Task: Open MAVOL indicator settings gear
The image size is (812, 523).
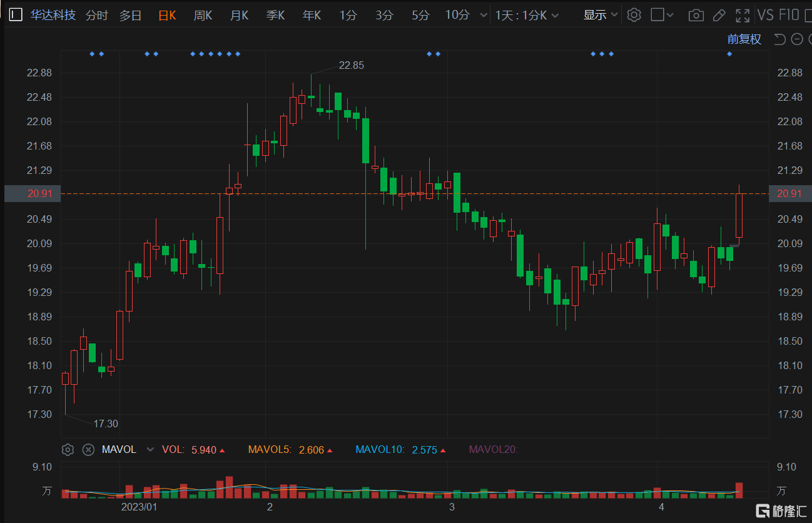Action: (68, 449)
